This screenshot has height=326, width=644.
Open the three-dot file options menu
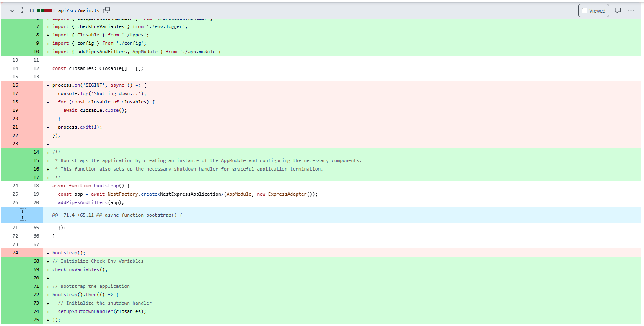click(x=631, y=10)
